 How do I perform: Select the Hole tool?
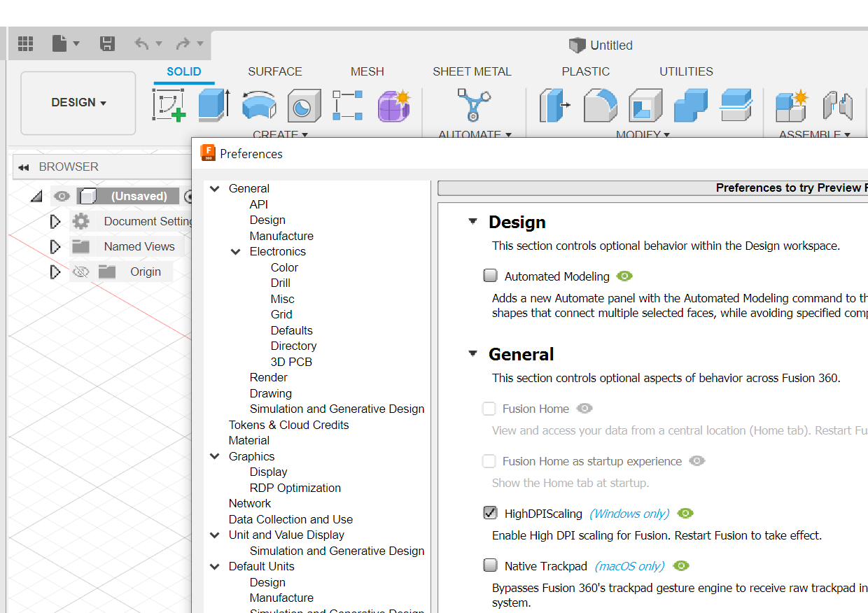tap(304, 106)
